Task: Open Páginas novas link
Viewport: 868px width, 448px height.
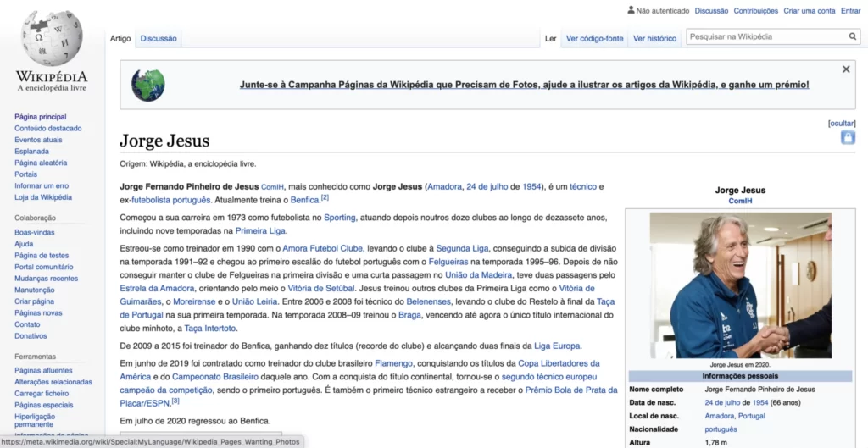Action: point(38,313)
